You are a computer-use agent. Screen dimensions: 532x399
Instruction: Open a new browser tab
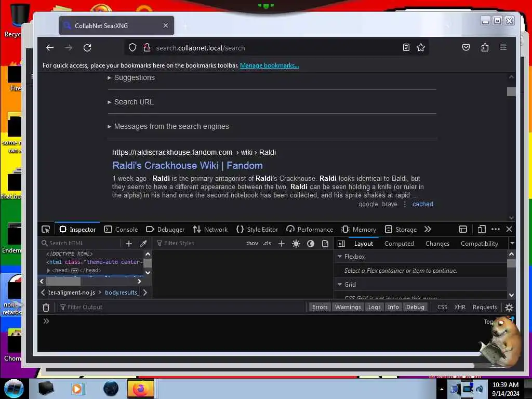pos(185,26)
